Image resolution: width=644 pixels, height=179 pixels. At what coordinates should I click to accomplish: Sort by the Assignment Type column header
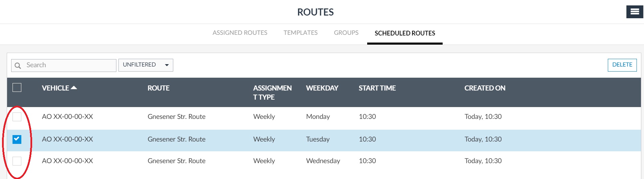[272, 92]
